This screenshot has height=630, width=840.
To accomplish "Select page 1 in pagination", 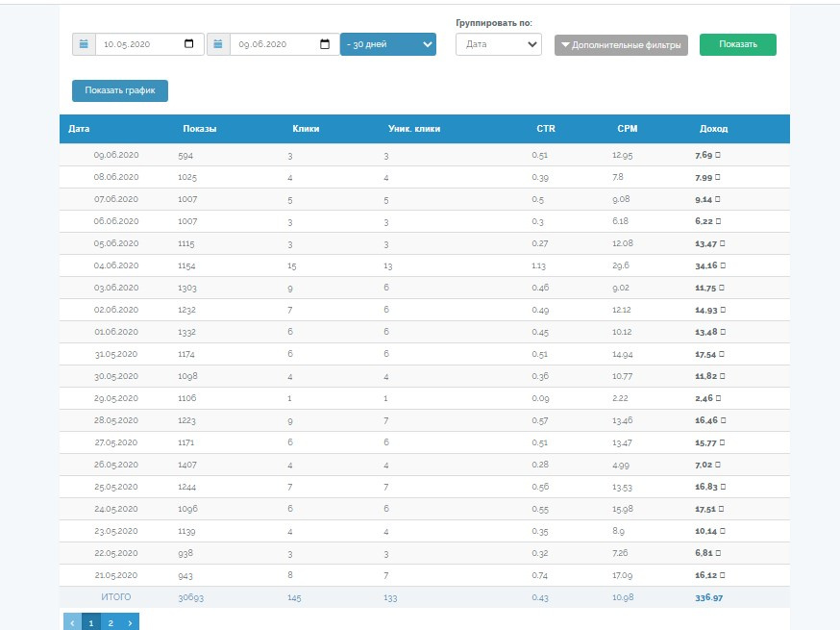I will tap(91, 623).
